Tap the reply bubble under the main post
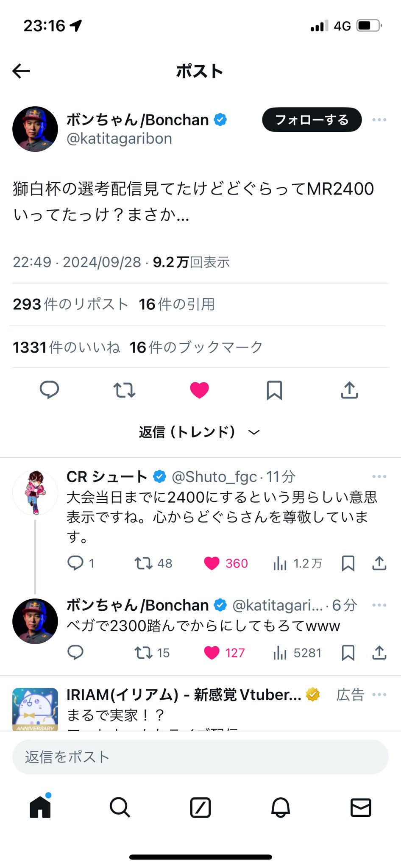Image resolution: width=401 pixels, height=868 pixels. 49,390
